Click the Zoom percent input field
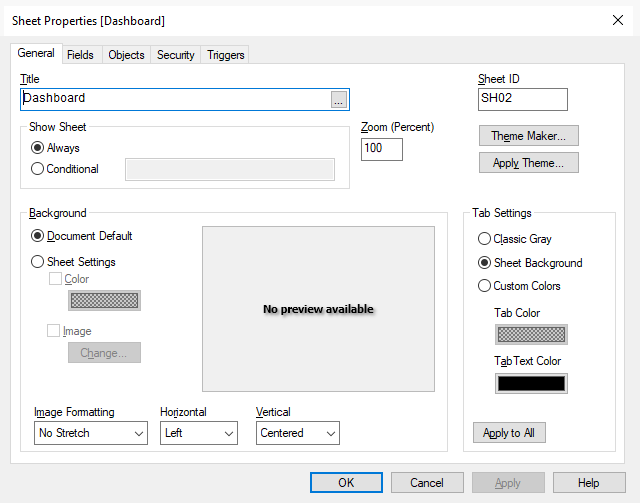Screen dimensions: 640x503 point(381,149)
